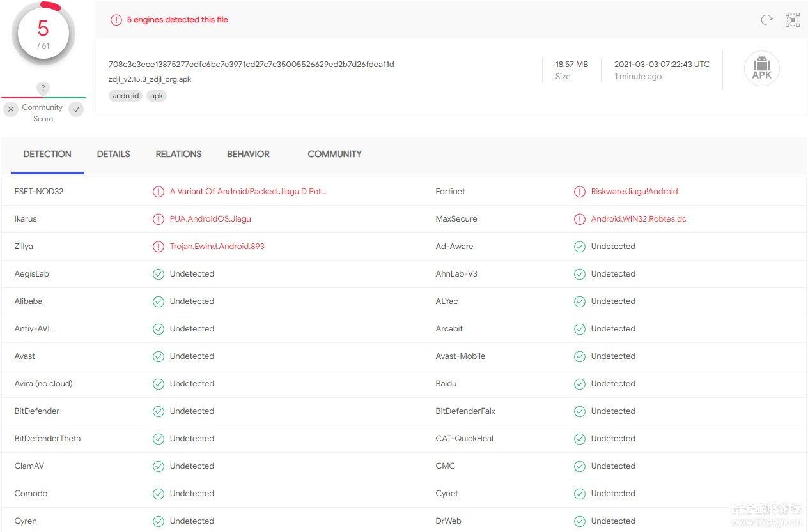
Task: Click Zillya detection warning icon
Action: 159,247
